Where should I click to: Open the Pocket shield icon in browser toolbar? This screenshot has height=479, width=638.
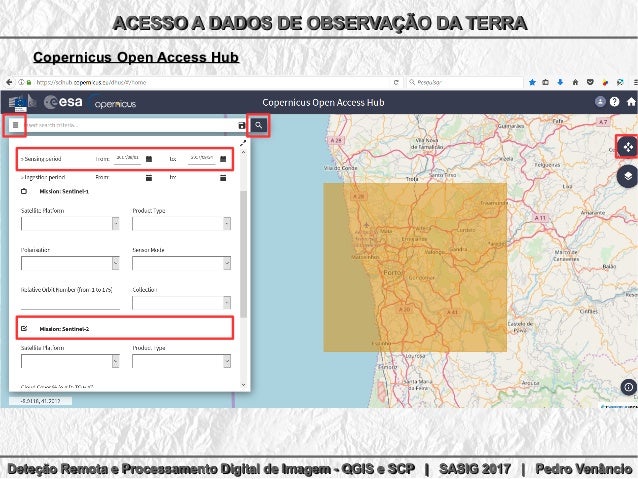tap(590, 82)
